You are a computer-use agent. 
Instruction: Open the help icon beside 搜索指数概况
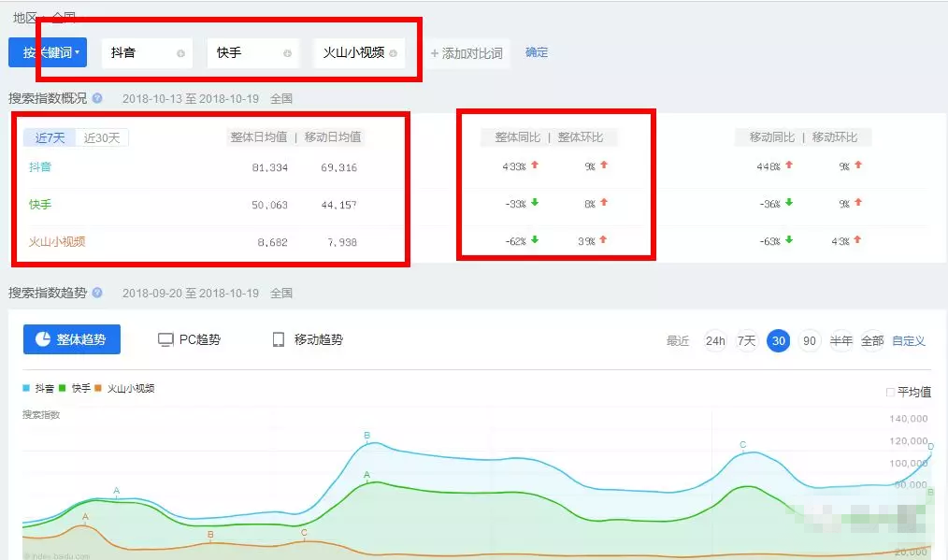(97, 98)
